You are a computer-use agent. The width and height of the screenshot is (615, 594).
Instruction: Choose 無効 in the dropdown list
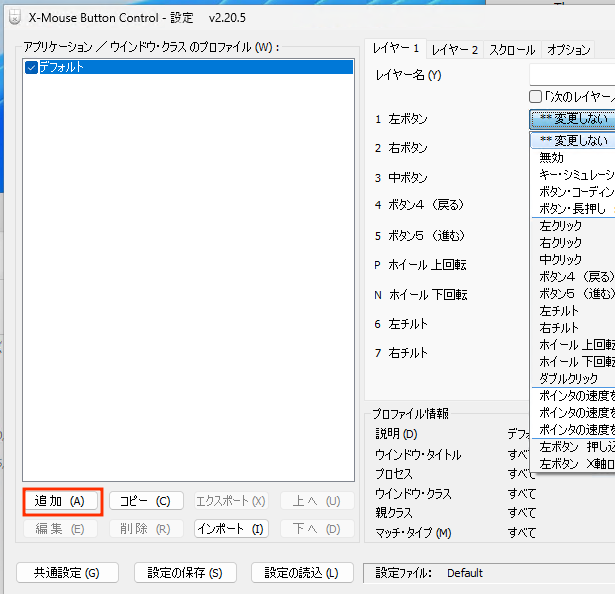573,158
